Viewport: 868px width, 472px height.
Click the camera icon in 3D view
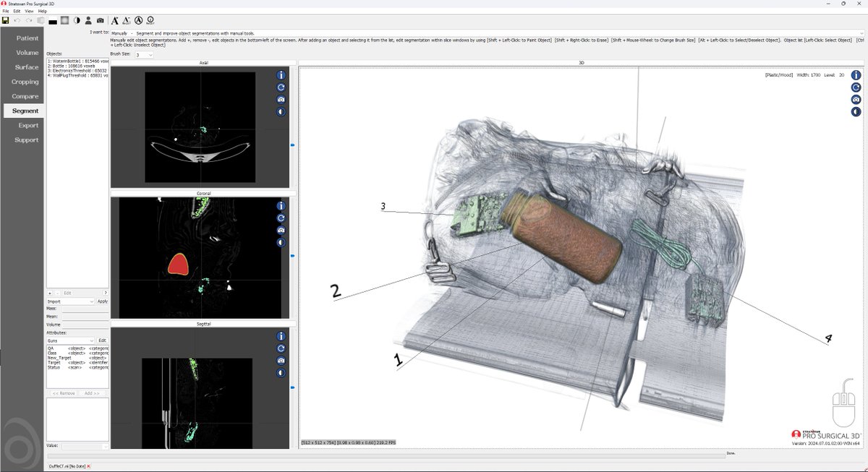click(x=856, y=100)
